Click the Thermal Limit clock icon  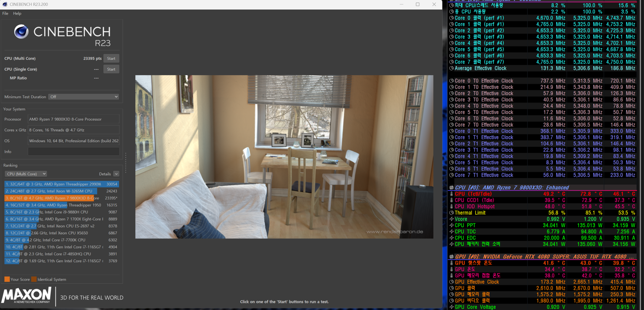click(452, 213)
